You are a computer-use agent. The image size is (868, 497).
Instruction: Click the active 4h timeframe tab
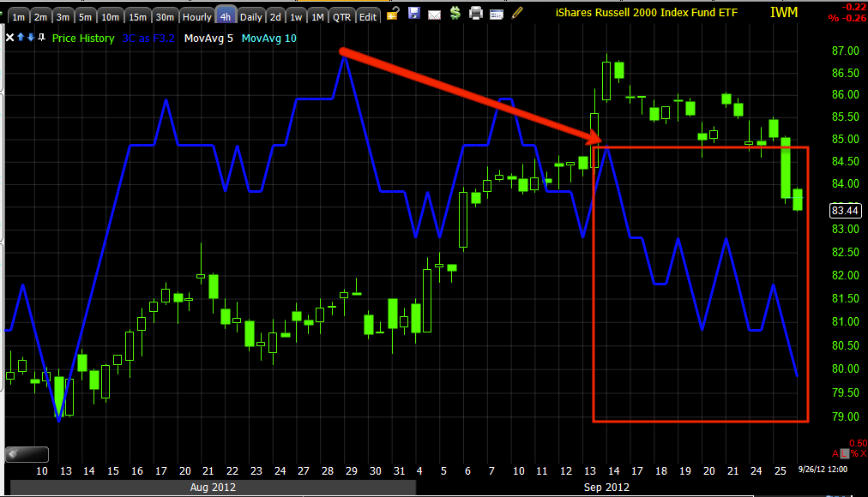coord(226,16)
